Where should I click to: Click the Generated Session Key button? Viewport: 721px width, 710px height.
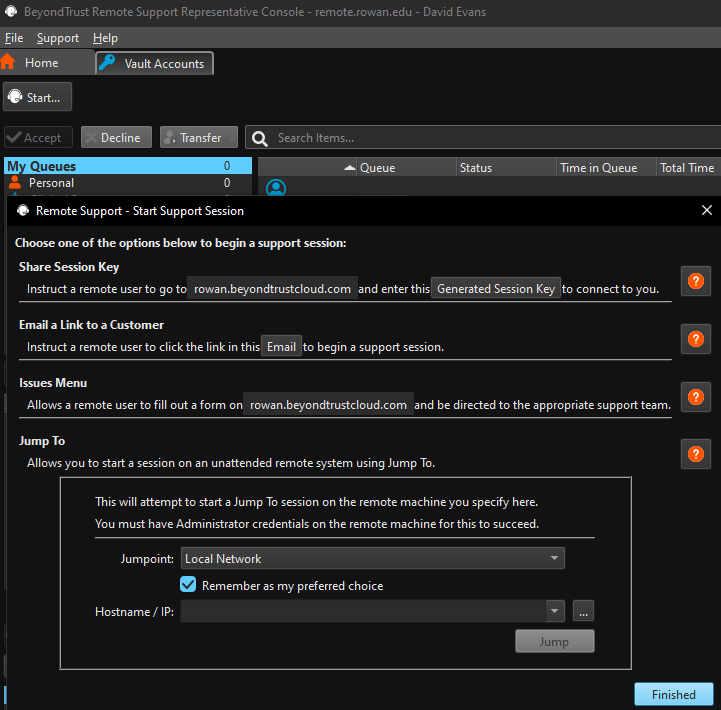coord(496,289)
